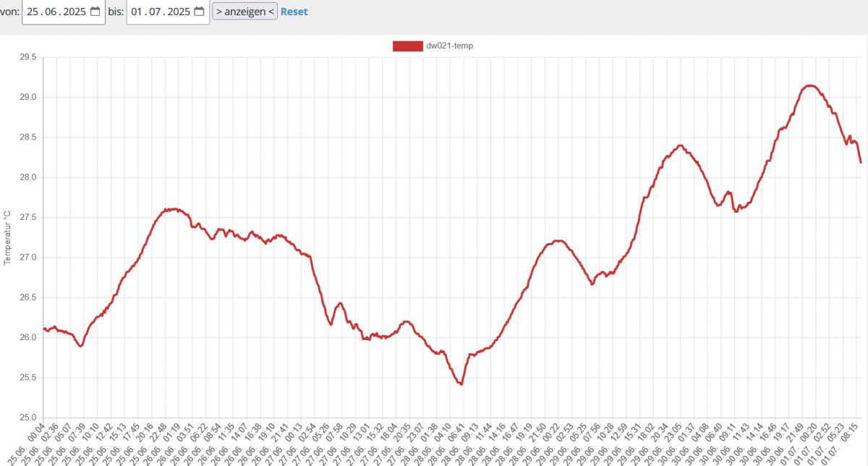
Task: Open the calendar picker for the bis date
Action: click(199, 12)
